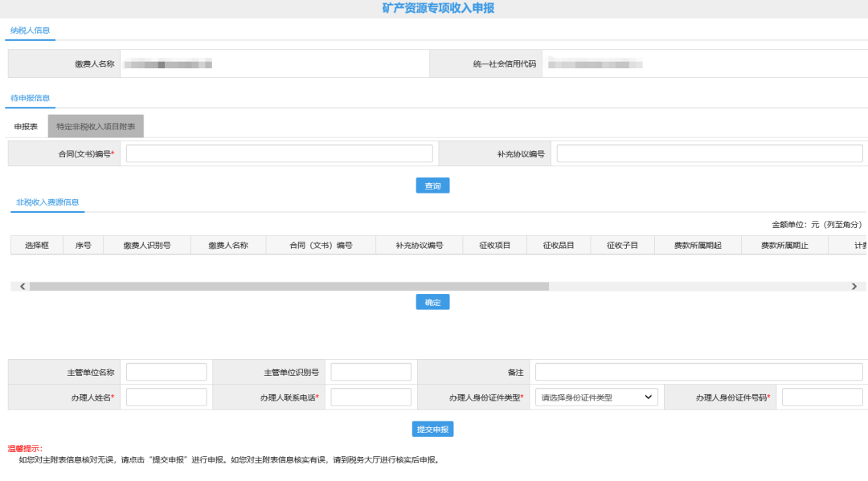
Task: Click the 主管单位识别号 text box
Action: tap(371, 372)
